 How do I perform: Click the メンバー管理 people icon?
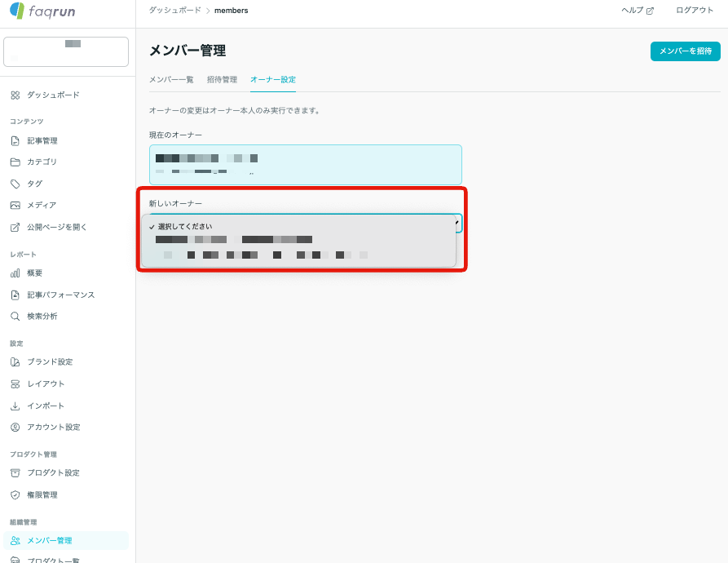click(x=15, y=541)
